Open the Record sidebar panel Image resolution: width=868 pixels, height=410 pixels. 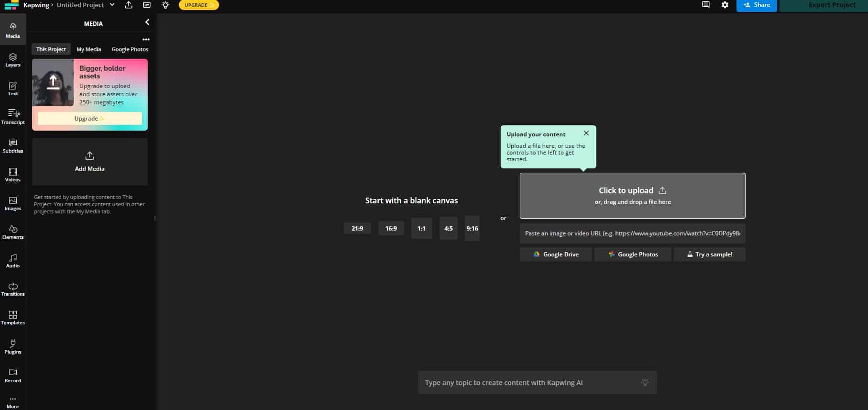tap(13, 376)
